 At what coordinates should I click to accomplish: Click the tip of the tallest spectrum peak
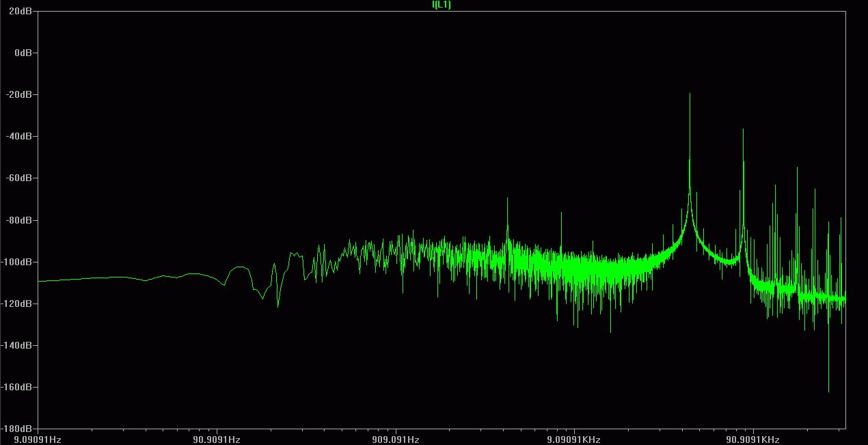click(x=690, y=94)
